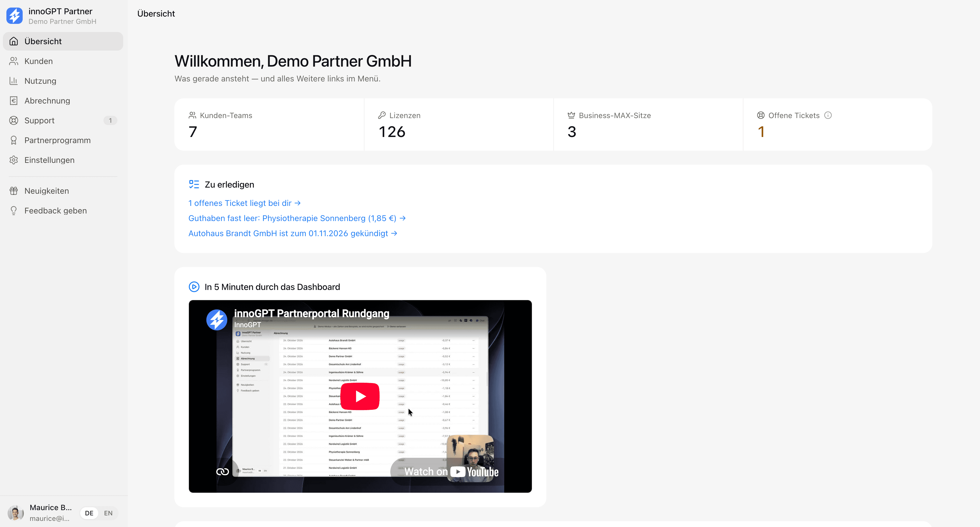Click the Offene Tickets value 1
Screen dimensions: 980x527
(x=761, y=132)
